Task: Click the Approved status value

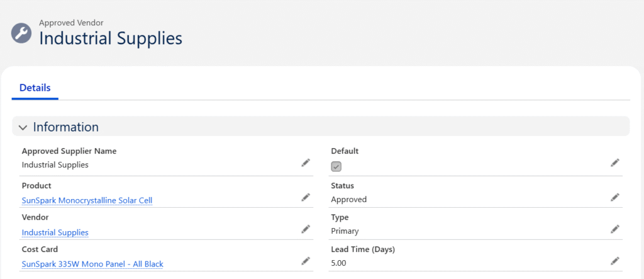Action: [x=349, y=200]
